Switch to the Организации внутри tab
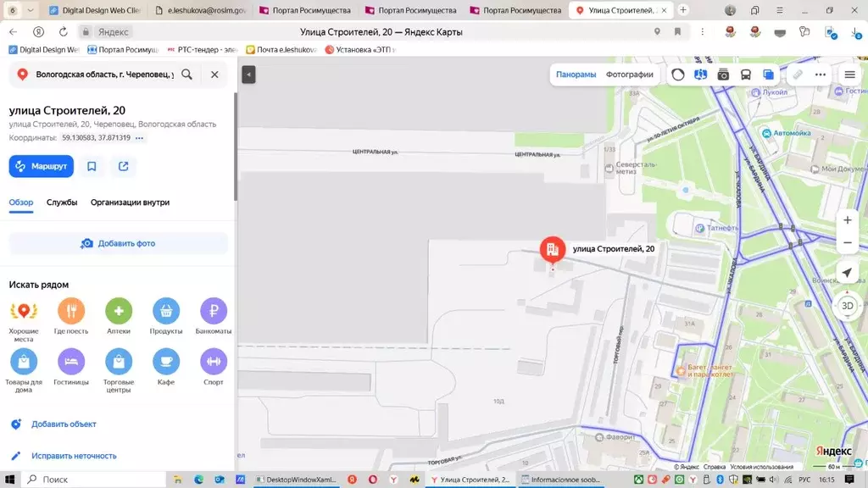 (x=130, y=202)
